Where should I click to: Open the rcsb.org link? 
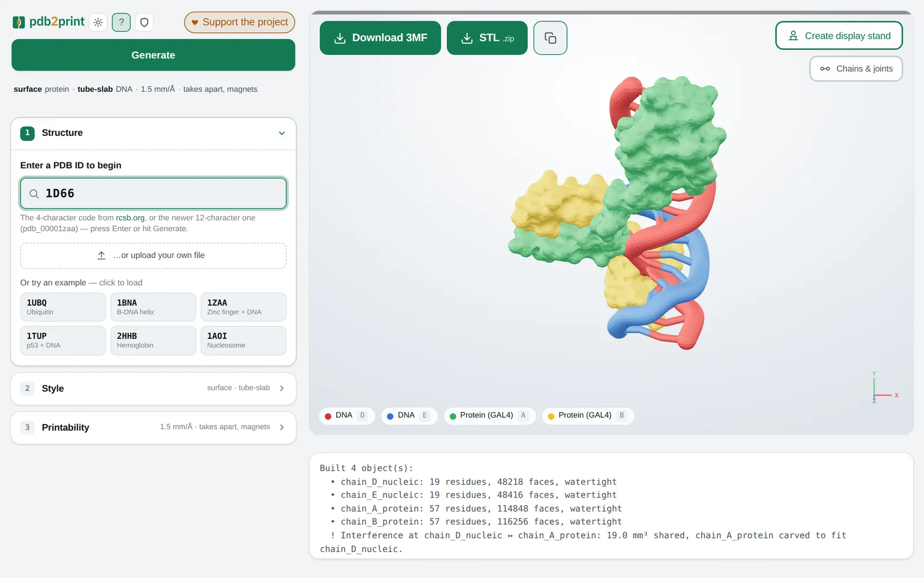point(131,218)
